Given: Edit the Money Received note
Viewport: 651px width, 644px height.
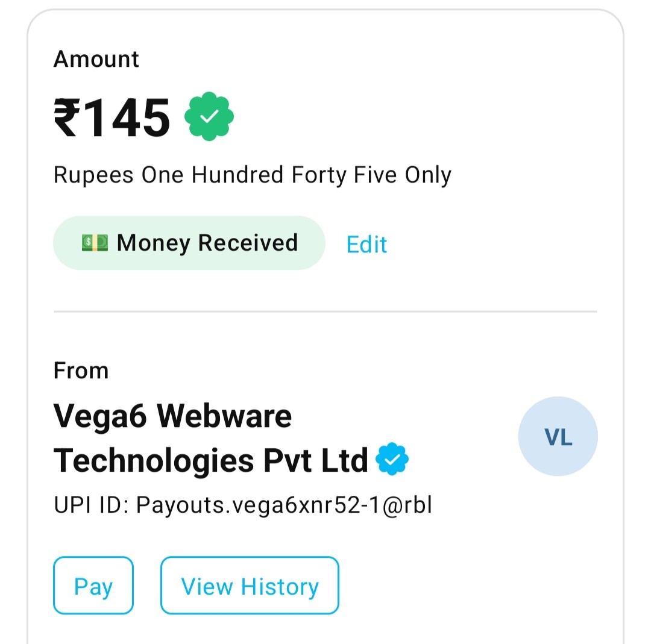Looking at the screenshot, I should (x=366, y=244).
